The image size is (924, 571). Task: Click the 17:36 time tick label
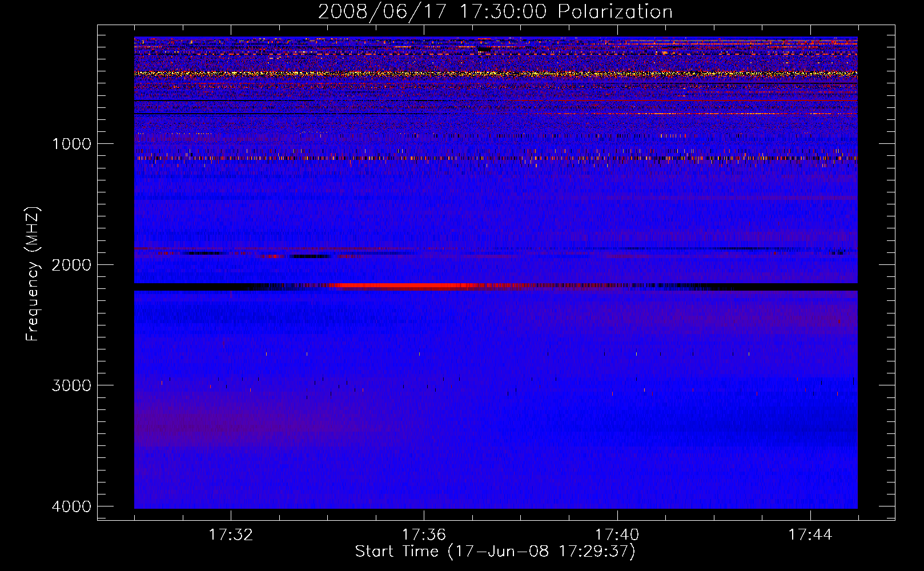click(424, 535)
